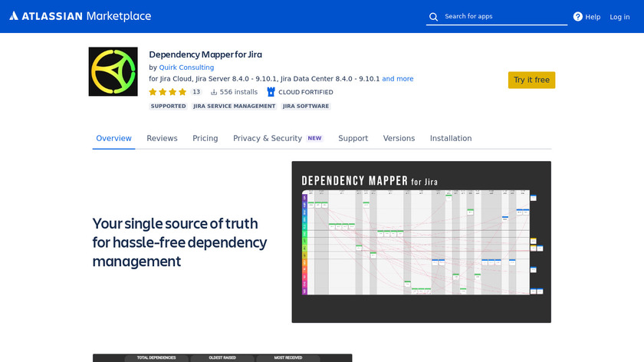644x362 pixels.
Task: Go to the Support tab
Action: pos(353,138)
